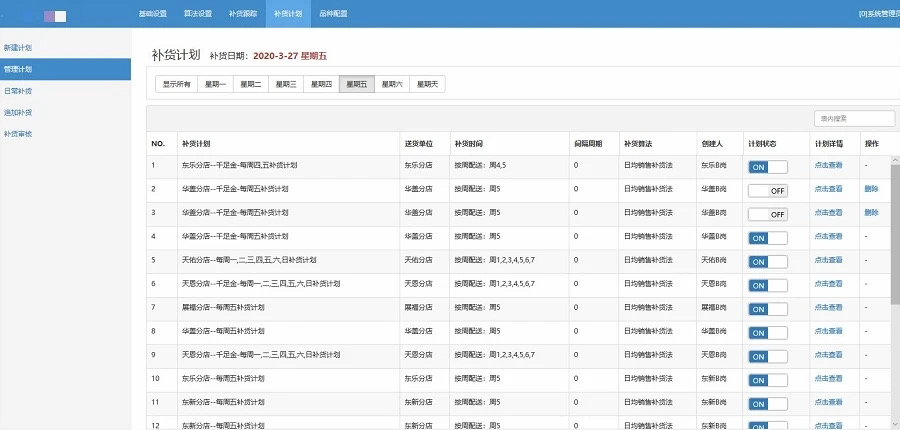This screenshot has height=430, width=900.
Task: Open 点击查看 details for row 7
Action: click(828, 307)
